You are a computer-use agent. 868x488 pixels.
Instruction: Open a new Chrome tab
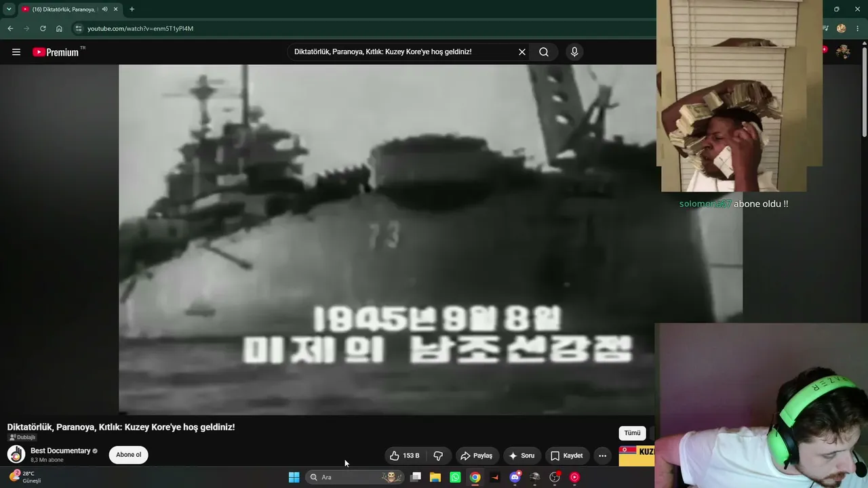click(x=132, y=9)
